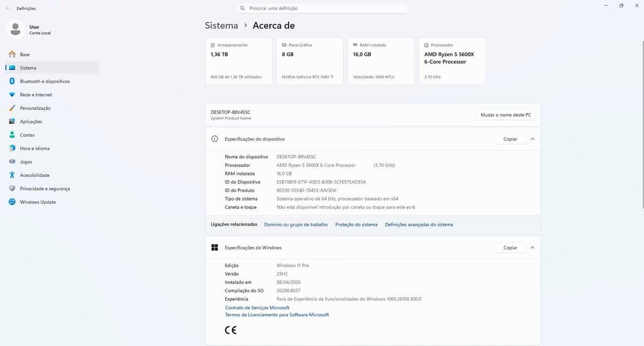Open the Placa Gráfica 8 GB card
Viewport: 644px width, 346px height.
[310, 61]
